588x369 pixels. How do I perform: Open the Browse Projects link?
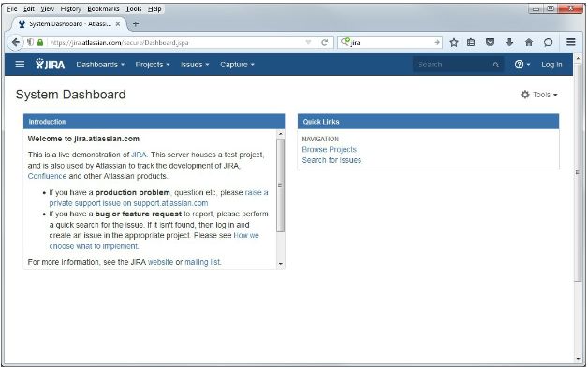pyautogui.click(x=330, y=149)
